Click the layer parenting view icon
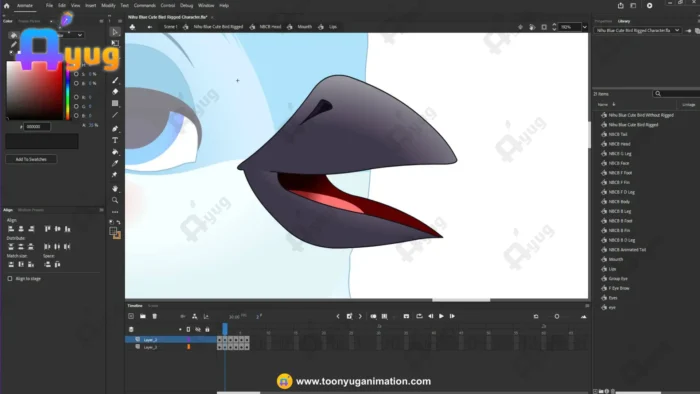 pos(195,316)
